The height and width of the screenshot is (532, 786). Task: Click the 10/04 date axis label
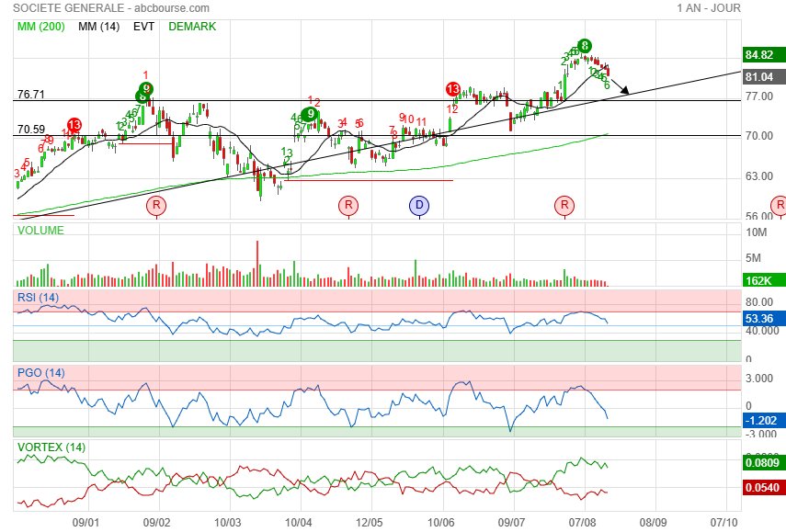pos(298,523)
